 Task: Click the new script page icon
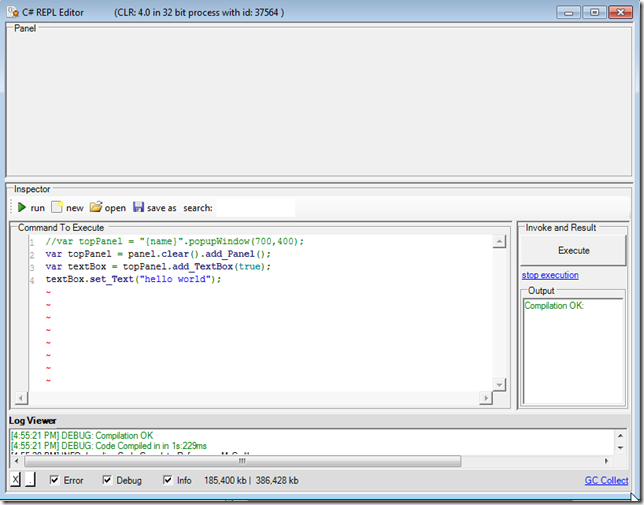[x=57, y=207]
